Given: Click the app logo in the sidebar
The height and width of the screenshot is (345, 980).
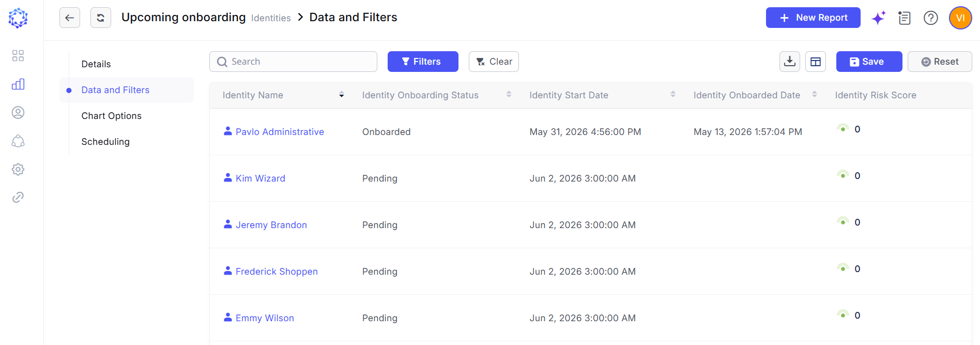Looking at the screenshot, I should (18, 18).
